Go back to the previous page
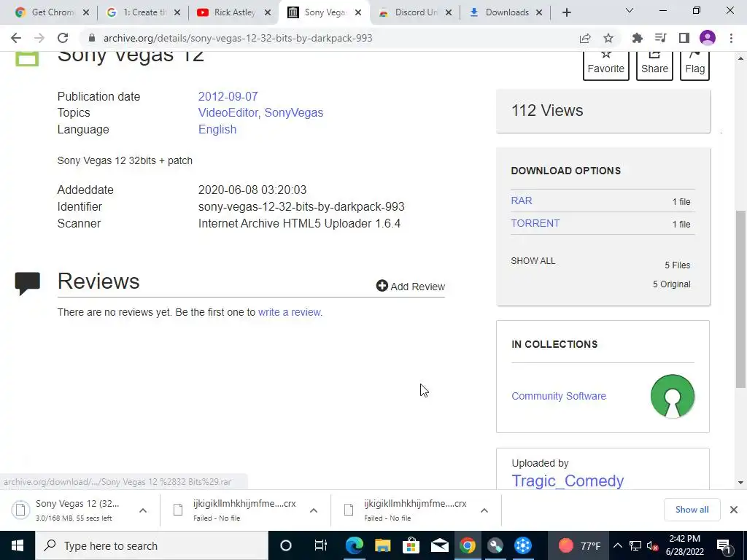The width and height of the screenshot is (747, 560). tap(16, 38)
